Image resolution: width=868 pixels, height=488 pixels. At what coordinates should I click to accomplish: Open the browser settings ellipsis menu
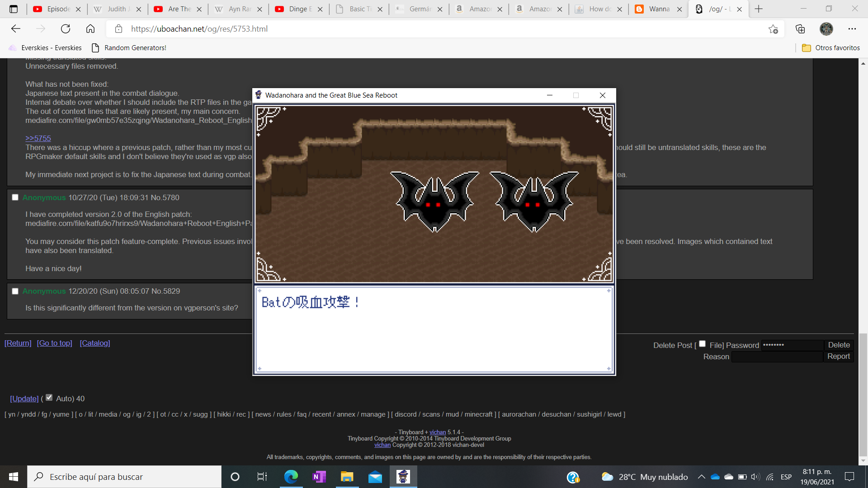coord(852,29)
